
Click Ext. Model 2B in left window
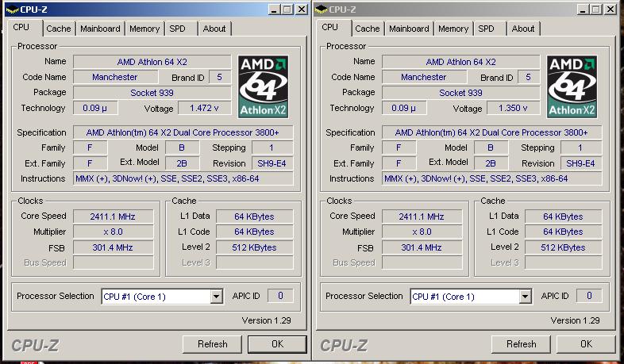tap(183, 163)
